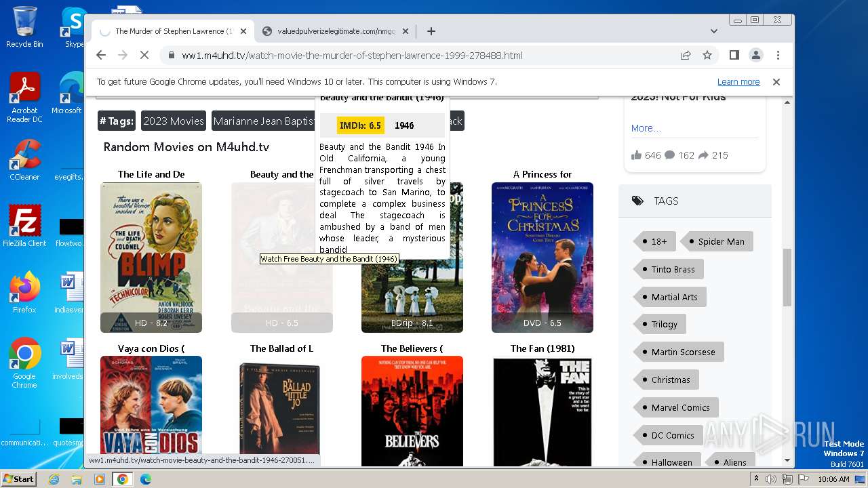
Task: Click the page vertical scrollbar thumb
Action: 787,277
